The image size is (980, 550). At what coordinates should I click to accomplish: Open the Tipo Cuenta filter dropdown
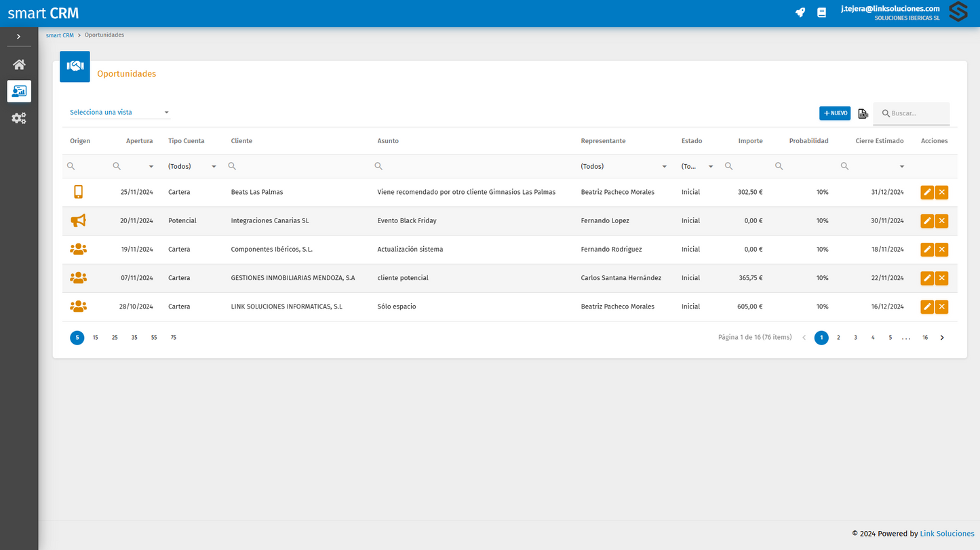pos(214,166)
